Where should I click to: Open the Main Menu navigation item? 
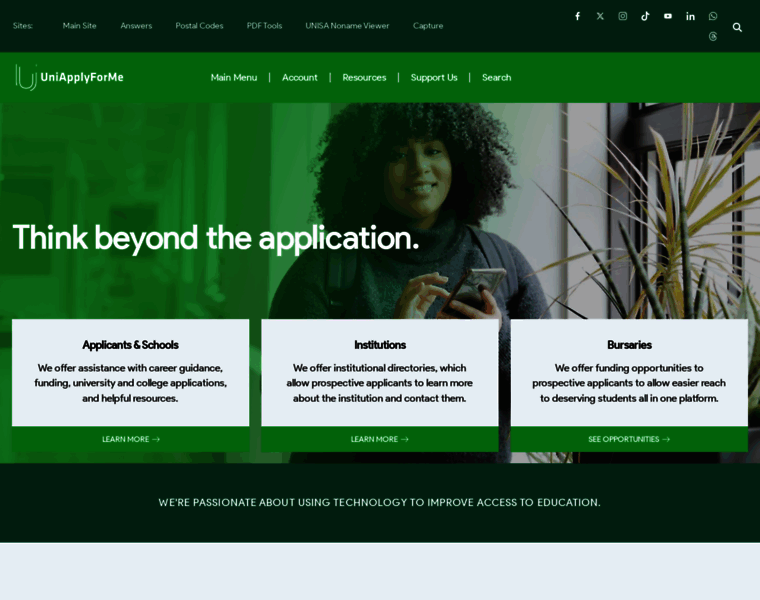[234, 78]
